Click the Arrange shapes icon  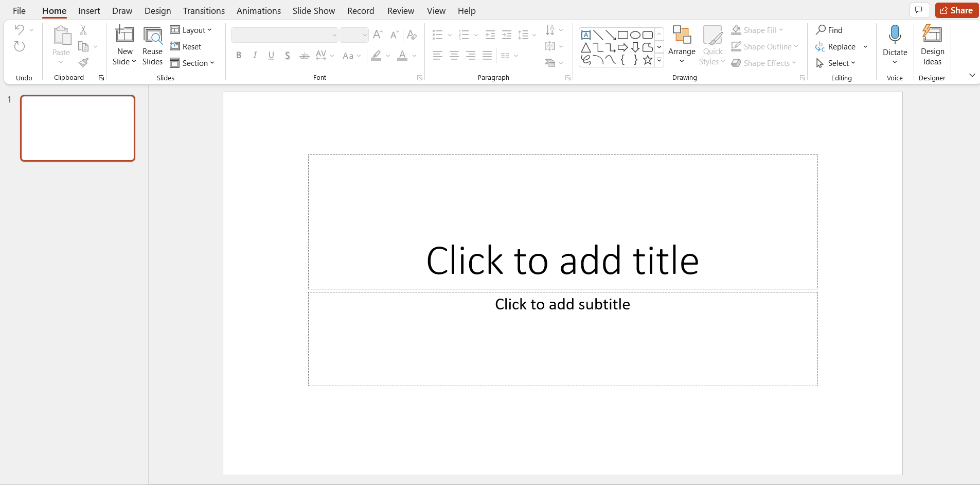[x=682, y=35]
